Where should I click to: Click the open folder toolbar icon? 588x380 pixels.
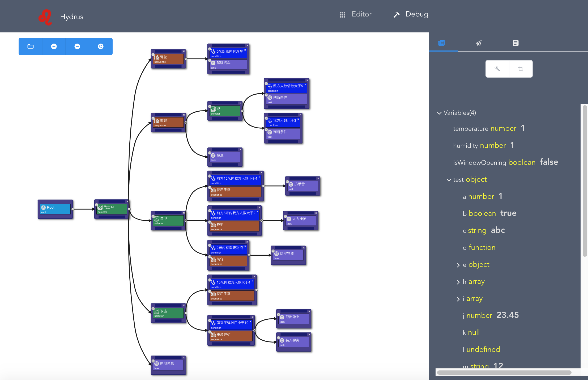31,47
